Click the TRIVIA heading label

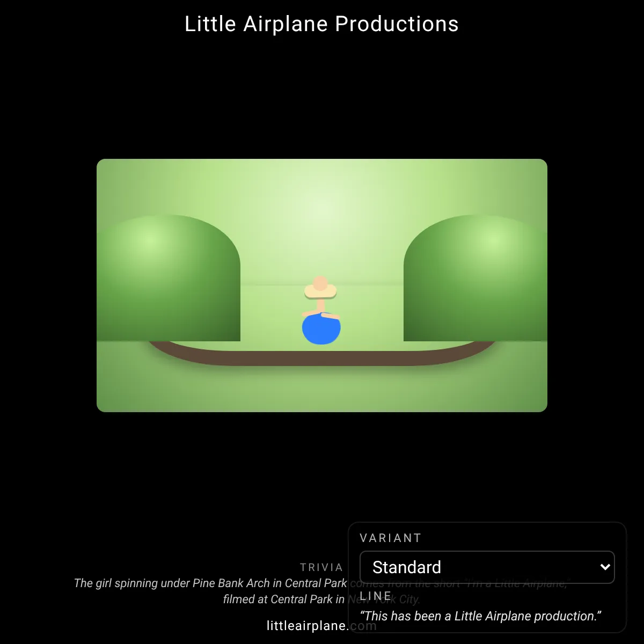[x=321, y=567]
